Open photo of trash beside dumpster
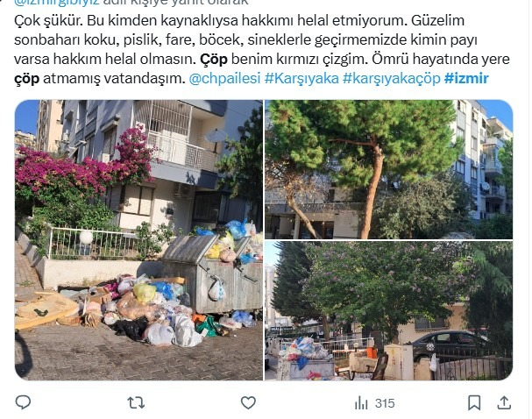The width and height of the screenshot is (532, 419). (138, 240)
